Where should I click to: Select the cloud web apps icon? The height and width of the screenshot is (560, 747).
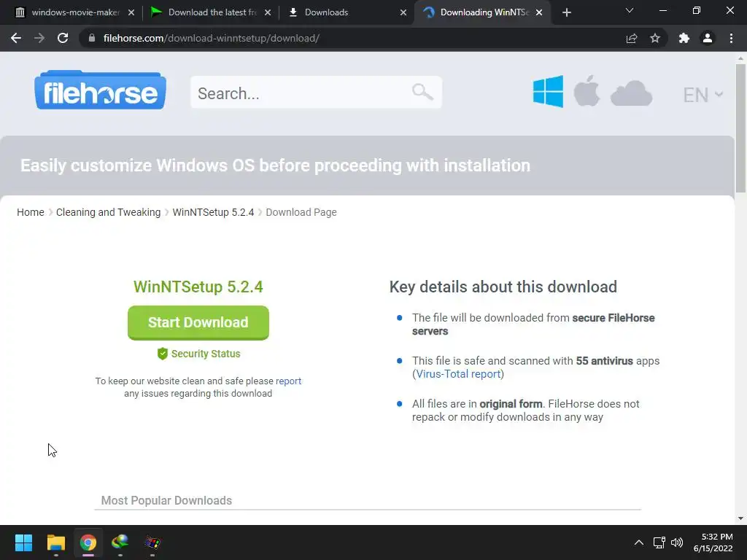coord(631,93)
